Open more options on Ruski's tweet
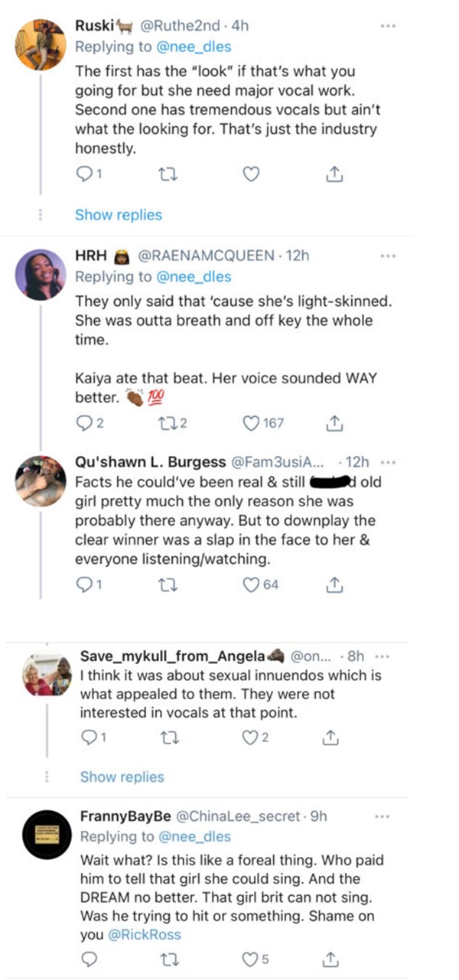This screenshot has width=459, height=980. tap(388, 25)
